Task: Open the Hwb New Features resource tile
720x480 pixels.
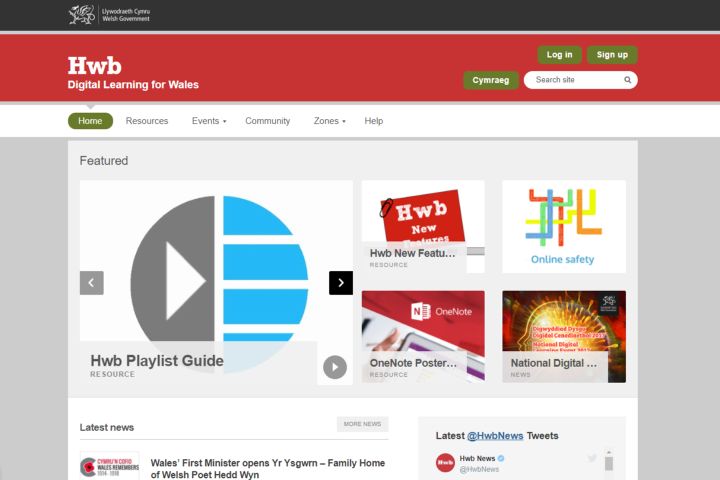Action: coord(423,227)
